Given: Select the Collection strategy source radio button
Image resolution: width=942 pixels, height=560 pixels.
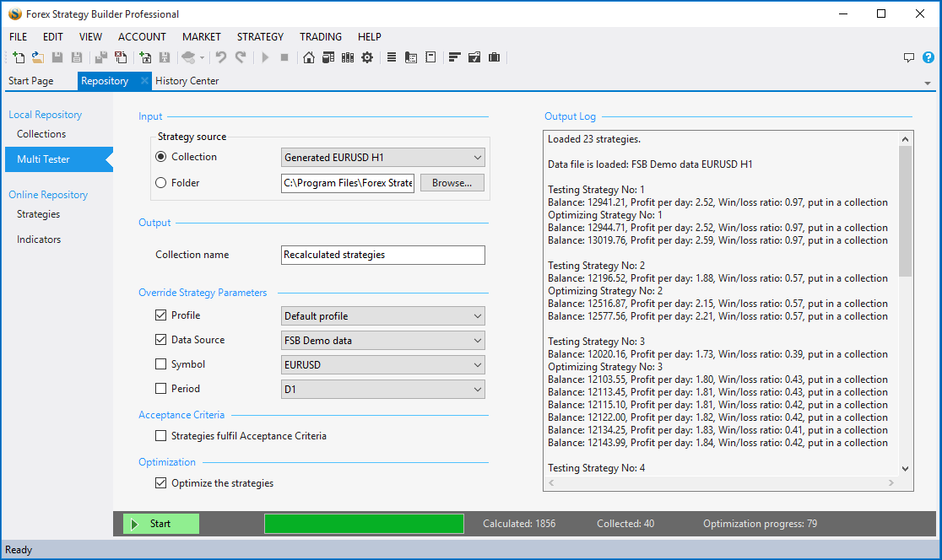Looking at the screenshot, I should point(161,157).
